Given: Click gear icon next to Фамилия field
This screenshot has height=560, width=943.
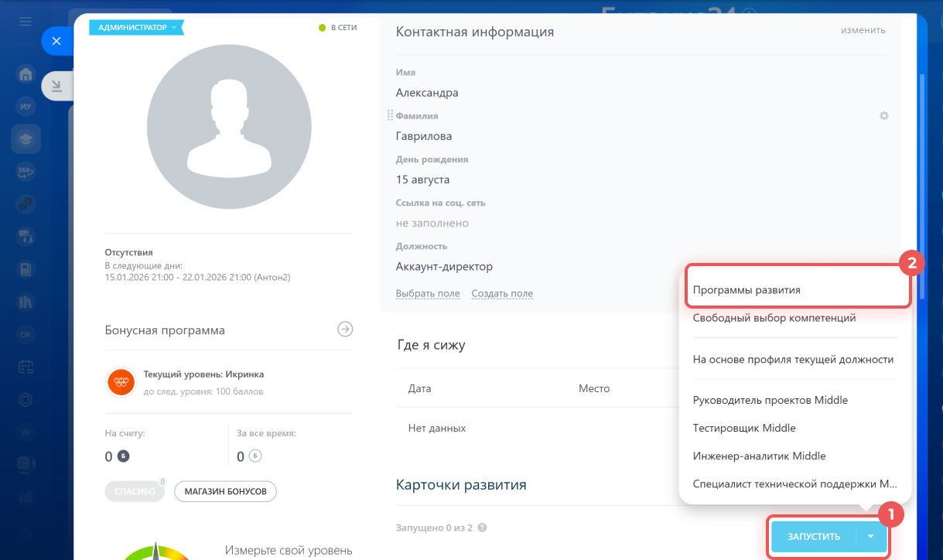Looking at the screenshot, I should click(883, 116).
